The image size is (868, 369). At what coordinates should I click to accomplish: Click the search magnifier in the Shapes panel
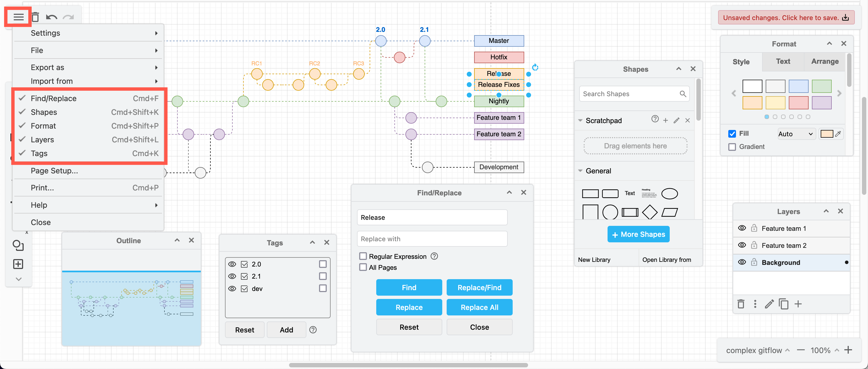(x=683, y=94)
